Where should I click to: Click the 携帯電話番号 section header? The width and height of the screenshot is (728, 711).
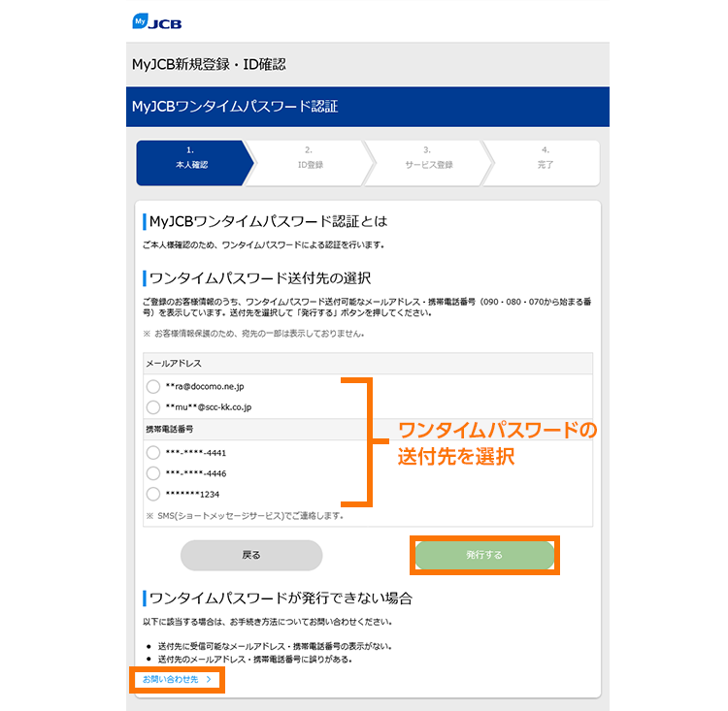(171, 429)
